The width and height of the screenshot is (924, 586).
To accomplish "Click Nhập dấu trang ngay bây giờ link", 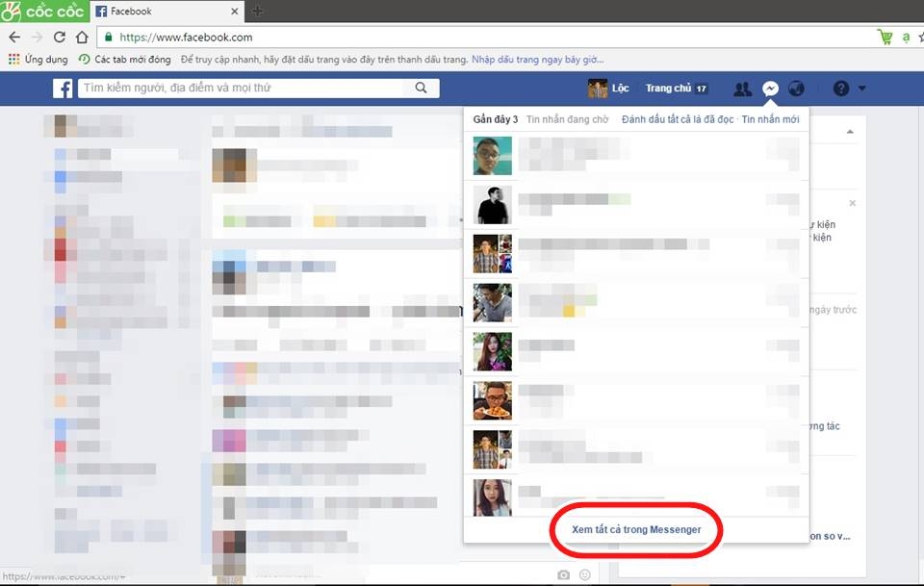I will 537,60.
